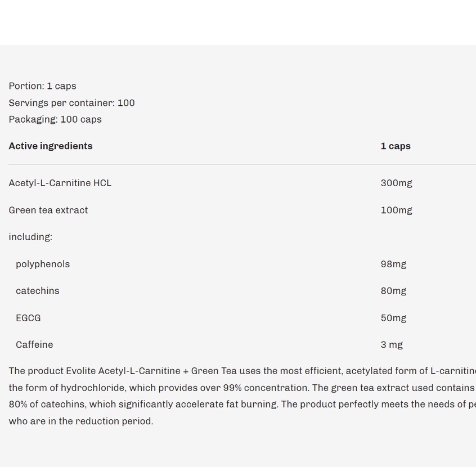This screenshot has width=476, height=476.
Task: Select the 'Green tea extract' ingredient row
Action: point(48,210)
